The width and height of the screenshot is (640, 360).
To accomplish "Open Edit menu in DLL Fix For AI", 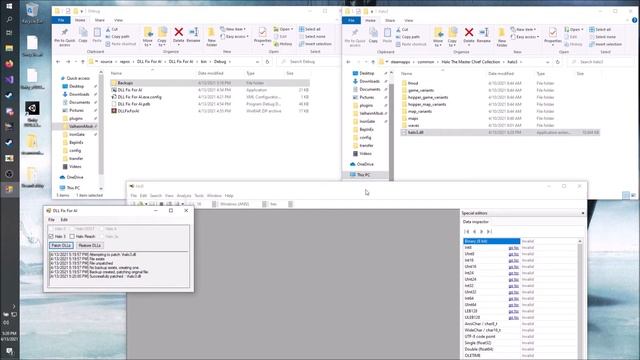I will (64, 220).
